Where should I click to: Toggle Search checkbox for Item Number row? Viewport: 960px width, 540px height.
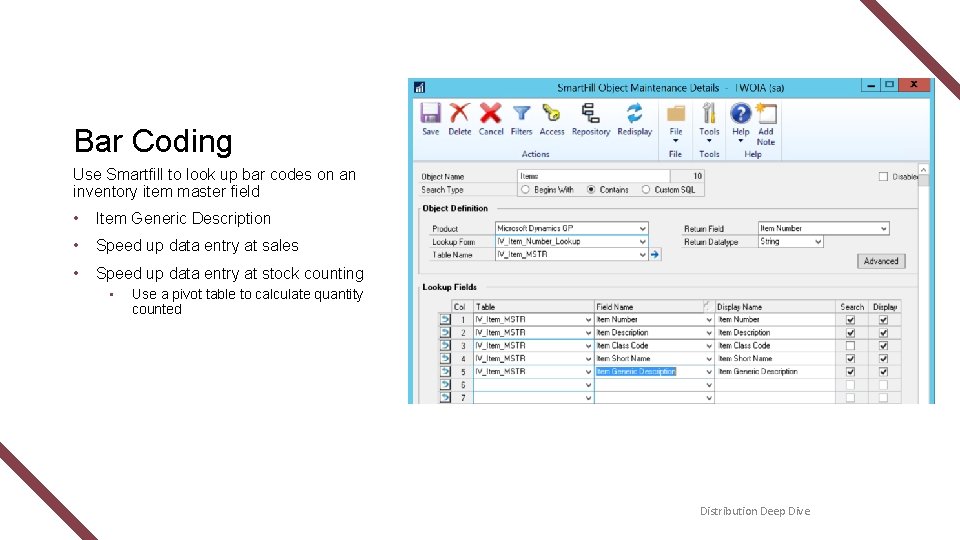(850, 320)
